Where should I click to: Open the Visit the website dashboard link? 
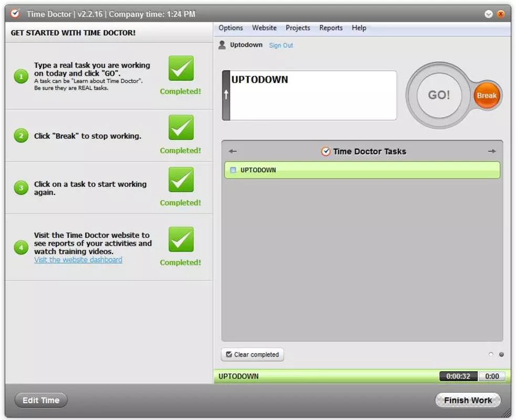tap(78, 260)
